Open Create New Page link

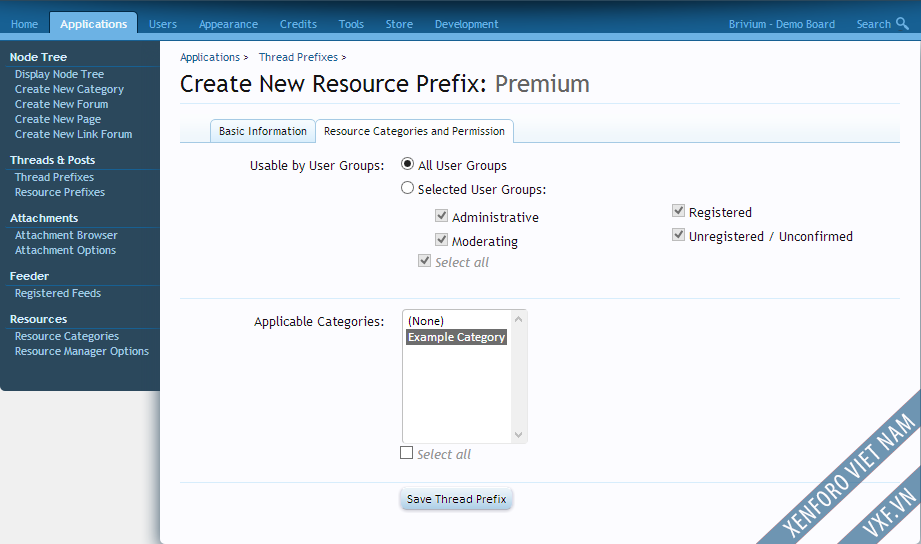[x=58, y=119]
